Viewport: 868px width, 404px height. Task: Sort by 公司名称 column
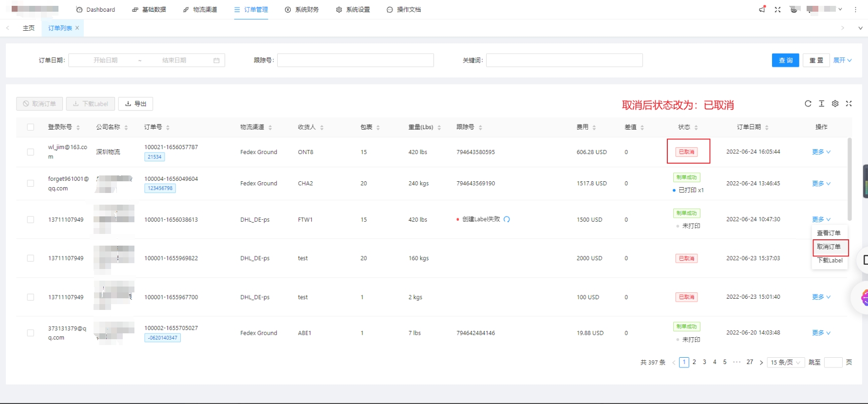coord(126,127)
